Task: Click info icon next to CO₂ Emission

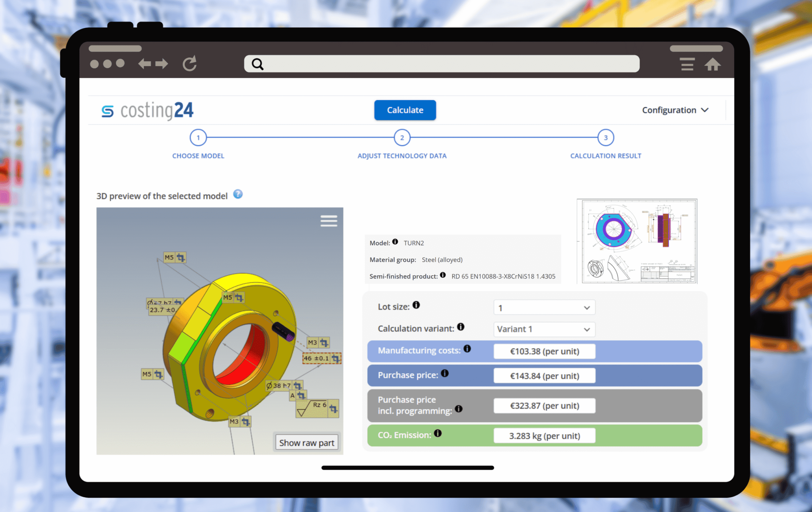Action: (438, 433)
